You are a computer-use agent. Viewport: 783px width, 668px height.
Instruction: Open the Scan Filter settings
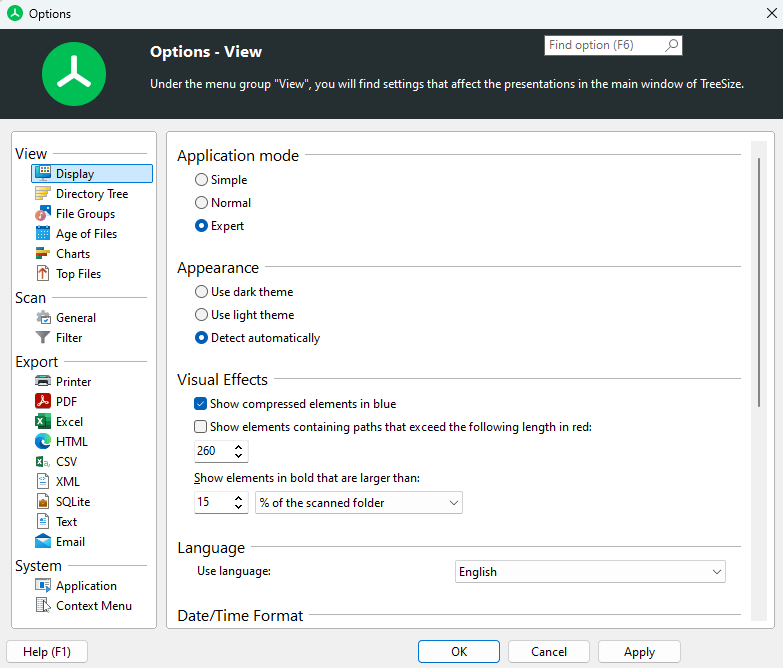click(69, 337)
